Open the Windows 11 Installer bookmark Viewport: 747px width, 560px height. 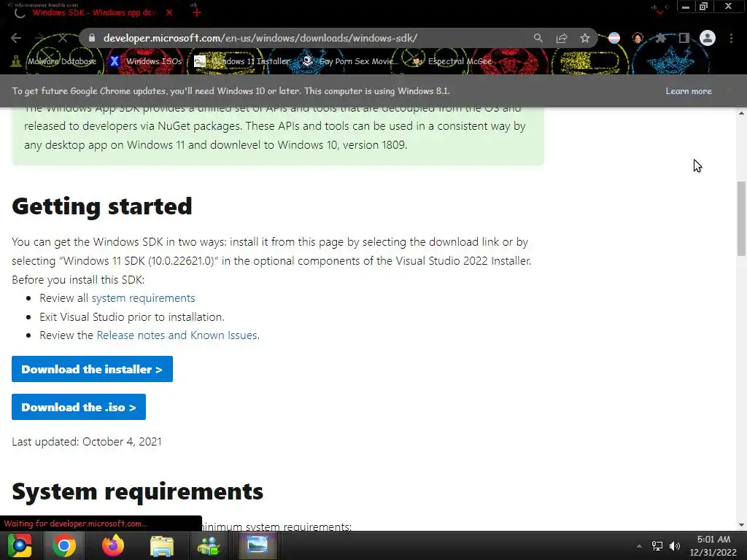pos(242,61)
